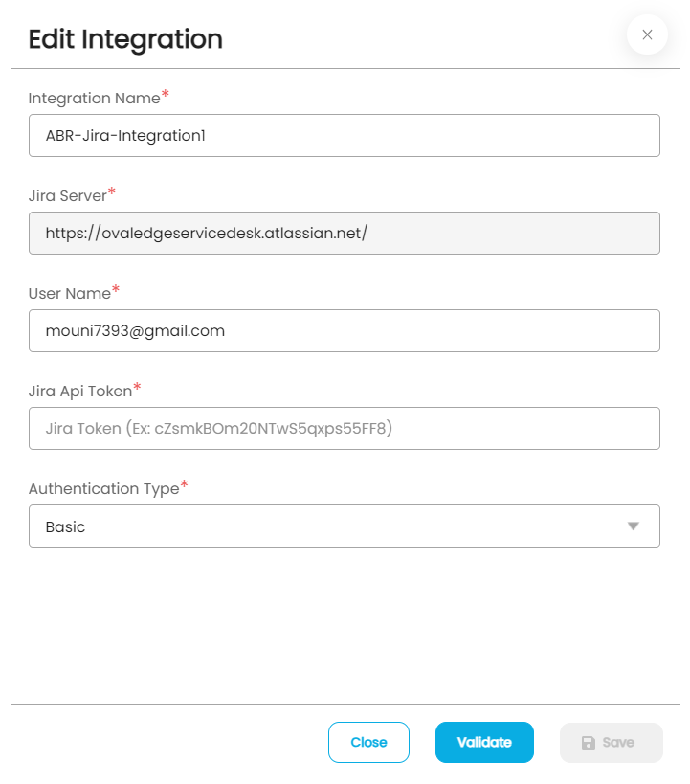
Task: Open the Authentication Type combo box
Action: coord(345,526)
